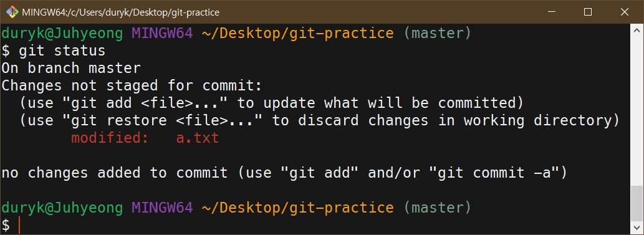This screenshot has width=644, height=235.
Task: Click the typed "git status" command
Action: [x=62, y=50]
